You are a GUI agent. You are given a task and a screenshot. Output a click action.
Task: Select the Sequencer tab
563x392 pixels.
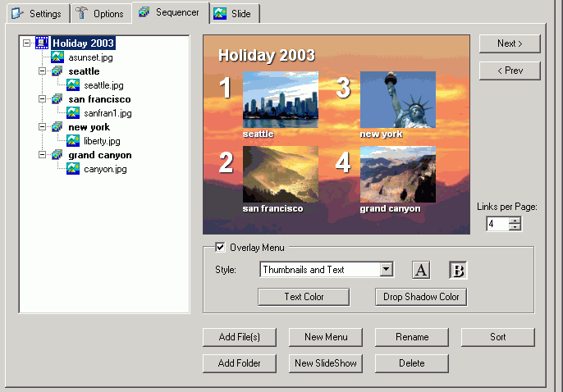point(170,12)
